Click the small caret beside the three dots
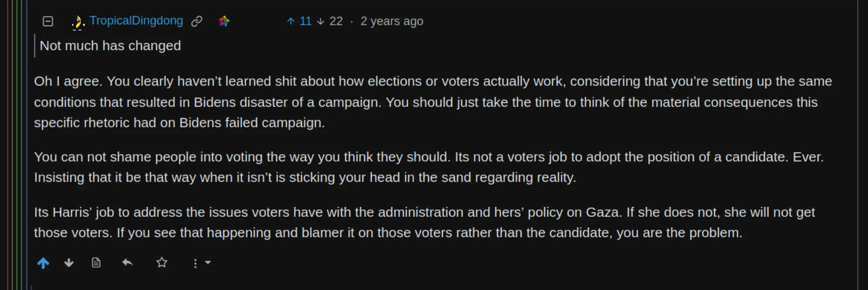 point(208,262)
